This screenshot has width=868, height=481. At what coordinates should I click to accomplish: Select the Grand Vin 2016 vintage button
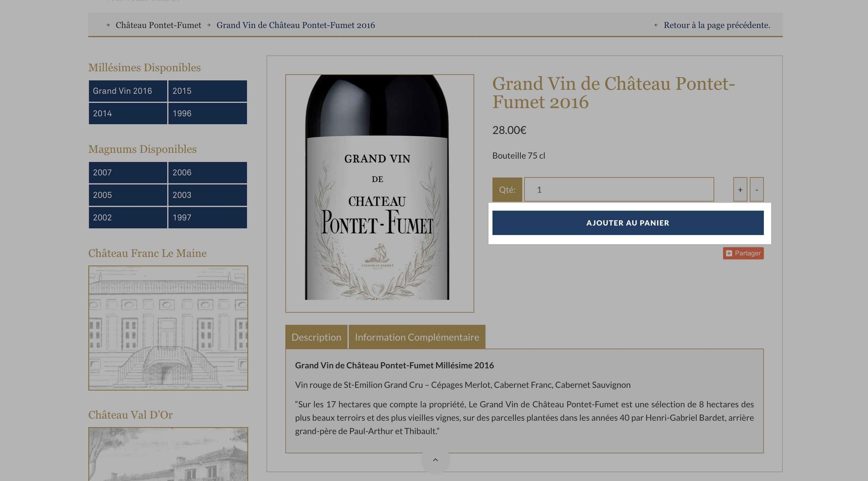click(x=128, y=91)
